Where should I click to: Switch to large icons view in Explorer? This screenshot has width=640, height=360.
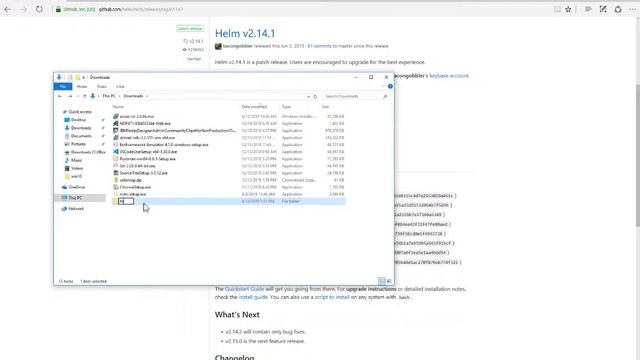[x=389, y=281]
